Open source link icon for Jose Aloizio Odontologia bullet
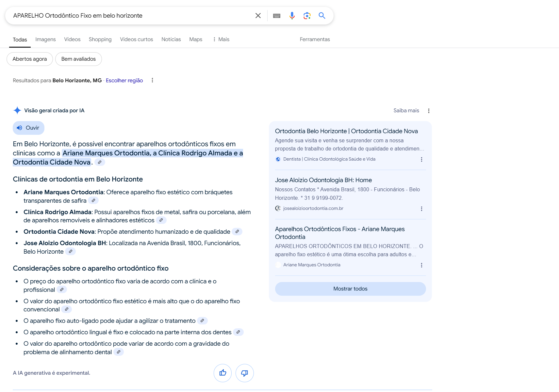The image size is (559, 392). [70, 251]
